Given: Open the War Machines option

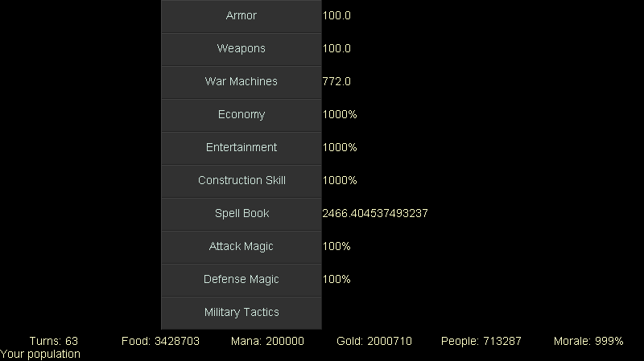Looking at the screenshot, I should coord(242,82).
